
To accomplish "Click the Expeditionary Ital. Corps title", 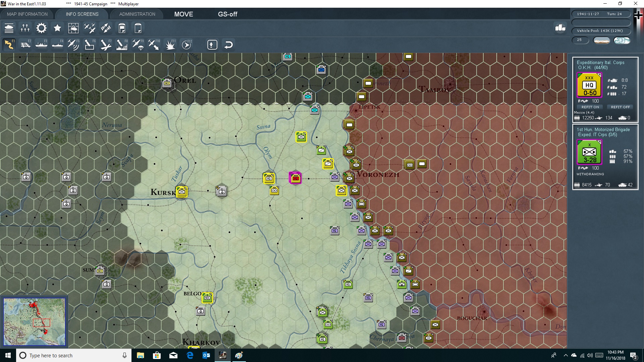I will [x=600, y=62].
